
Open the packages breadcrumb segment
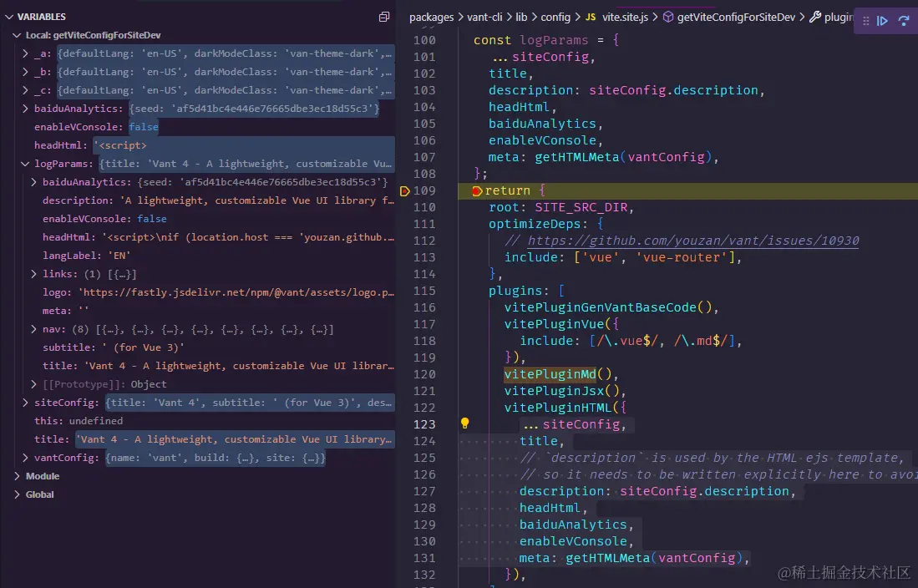tap(432, 17)
